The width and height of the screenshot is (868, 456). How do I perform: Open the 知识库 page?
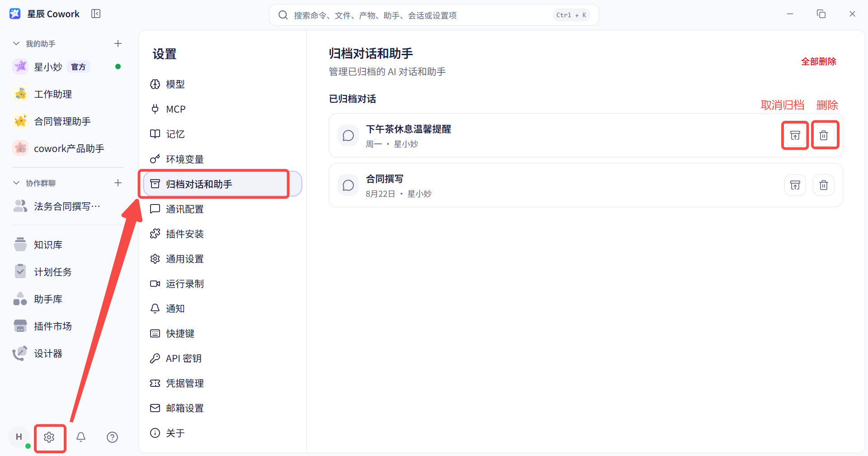point(68,245)
